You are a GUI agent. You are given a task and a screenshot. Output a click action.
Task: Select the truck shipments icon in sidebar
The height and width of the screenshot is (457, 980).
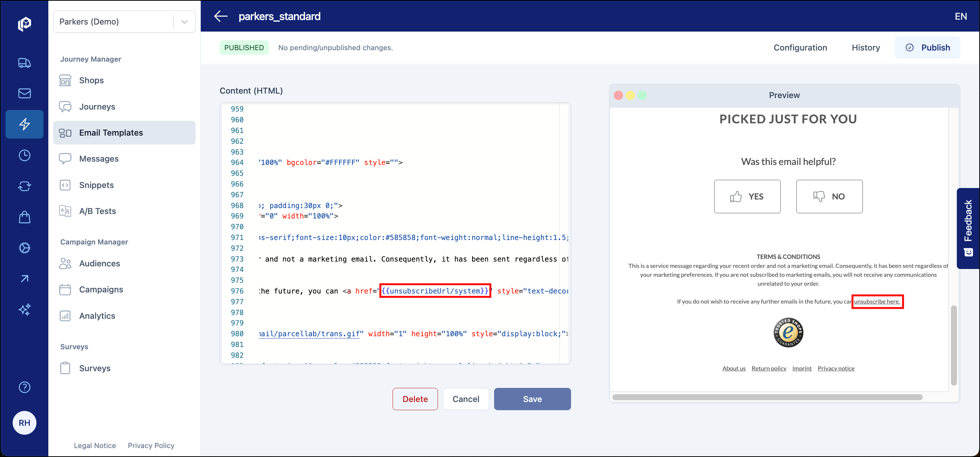(x=24, y=63)
